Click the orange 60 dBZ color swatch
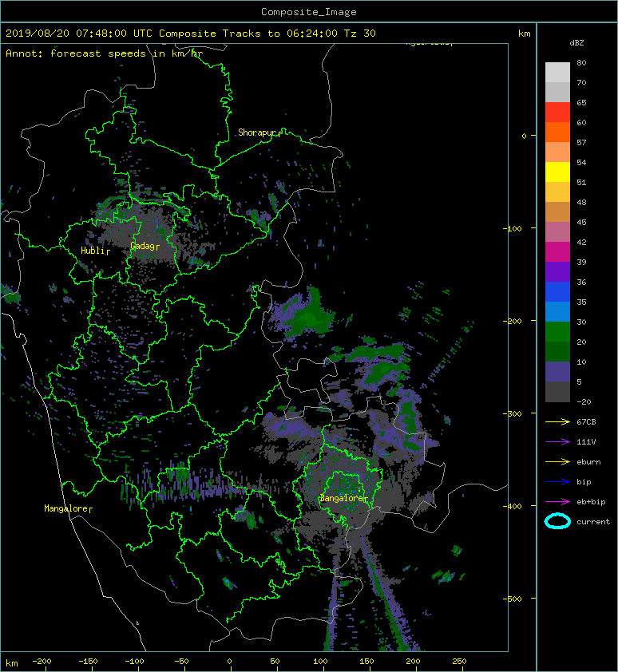This screenshot has height=672, width=618. pos(557,132)
